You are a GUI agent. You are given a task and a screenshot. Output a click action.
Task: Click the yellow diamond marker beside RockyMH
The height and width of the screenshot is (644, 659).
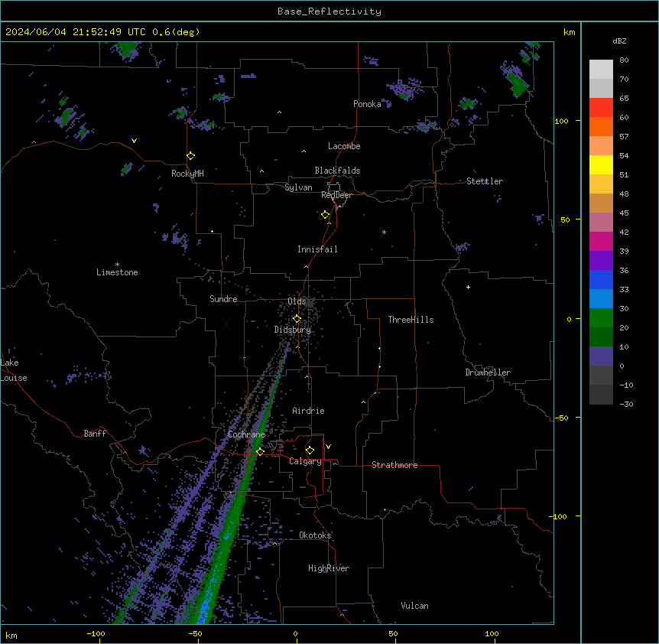pyautogui.click(x=191, y=156)
